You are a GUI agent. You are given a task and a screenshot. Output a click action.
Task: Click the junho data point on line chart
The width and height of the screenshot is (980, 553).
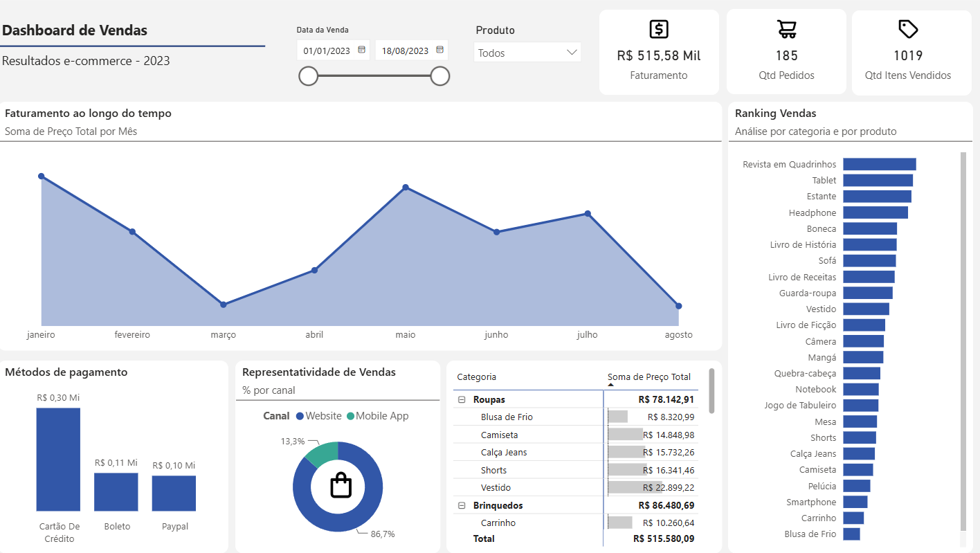pos(496,232)
